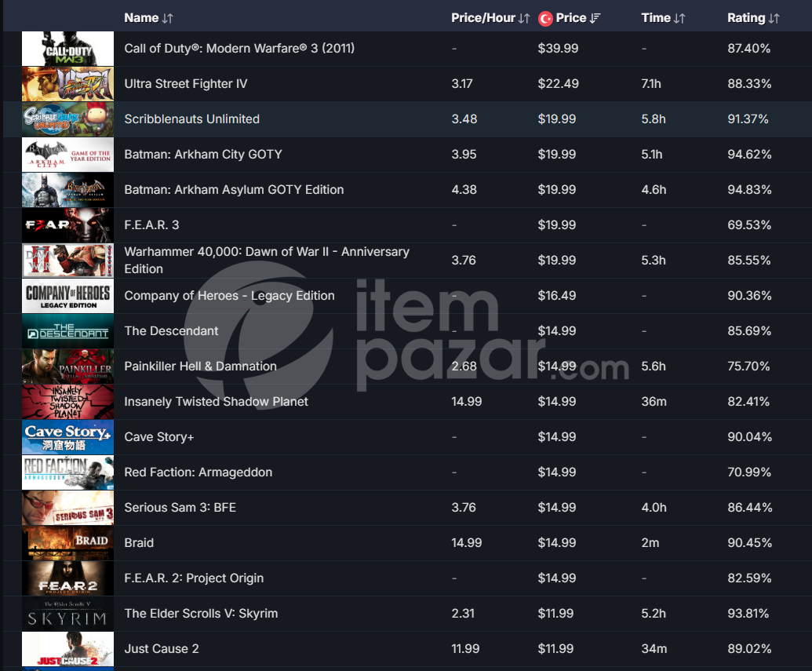Select Just Cause 2 game title
The image size is (812, 671).
pyautogui.click(x=162, y=649)
